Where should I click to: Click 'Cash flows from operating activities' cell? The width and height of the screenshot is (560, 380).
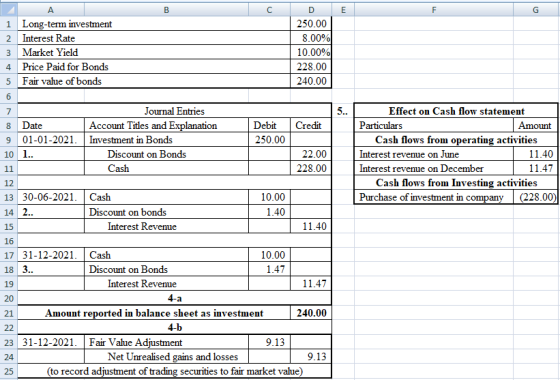point(456,140)
